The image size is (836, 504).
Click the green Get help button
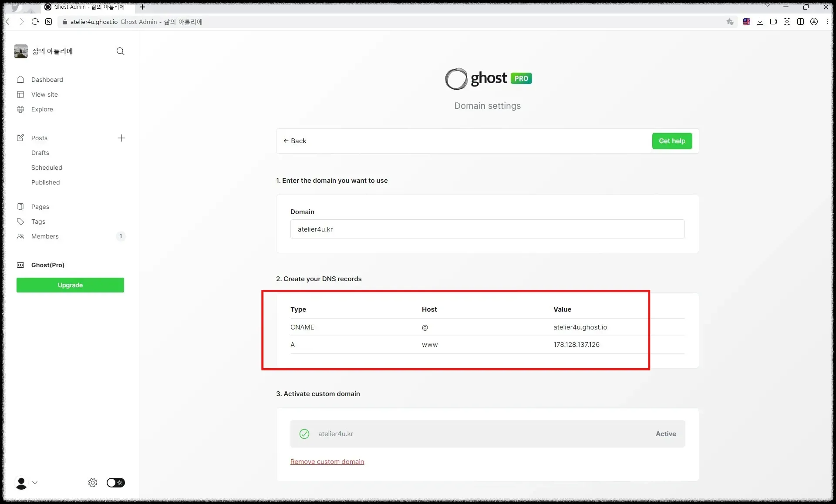pos(672,141)
